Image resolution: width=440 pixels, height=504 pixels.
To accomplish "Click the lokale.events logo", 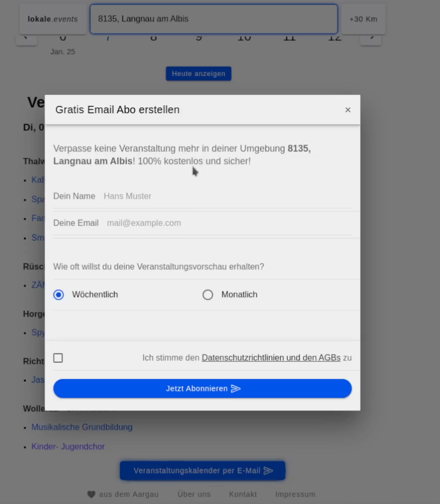I will point(53,19).
